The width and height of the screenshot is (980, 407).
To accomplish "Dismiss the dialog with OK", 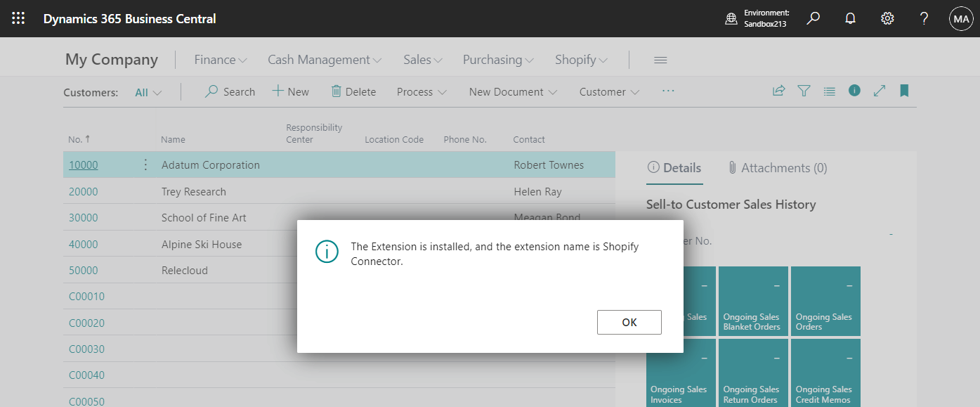I will pos(629,322).
